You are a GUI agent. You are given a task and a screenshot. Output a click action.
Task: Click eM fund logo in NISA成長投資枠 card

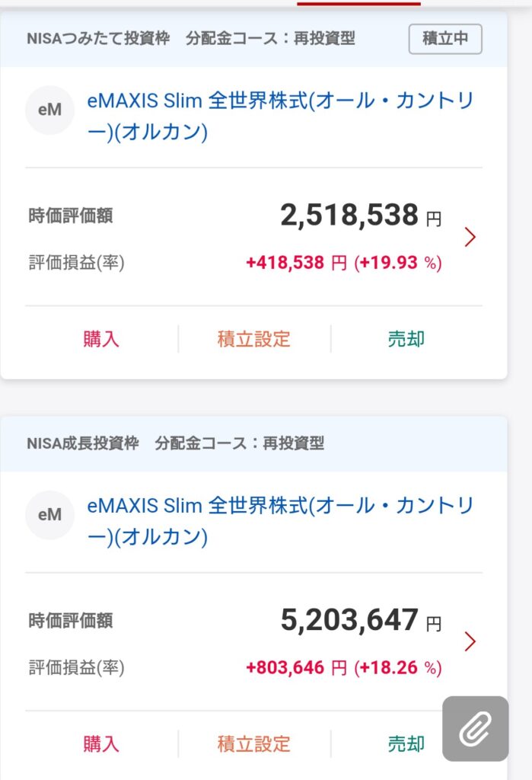[x=49, y=516]
